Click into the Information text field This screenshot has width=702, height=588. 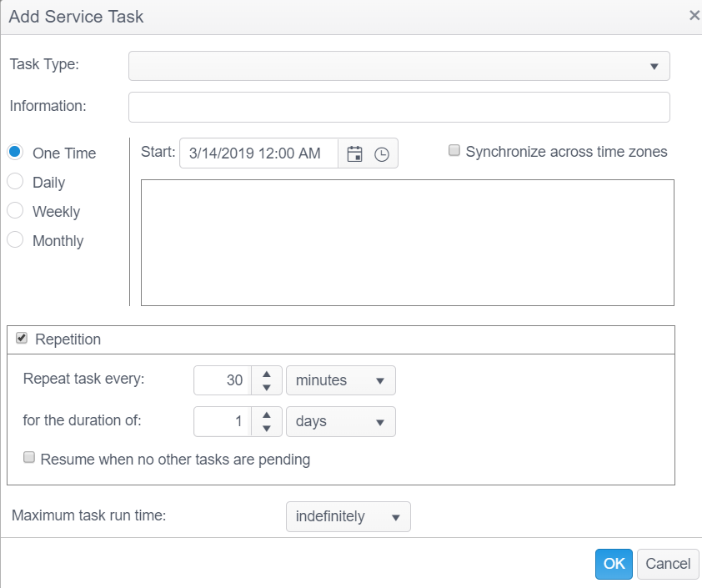pos(399,108)
